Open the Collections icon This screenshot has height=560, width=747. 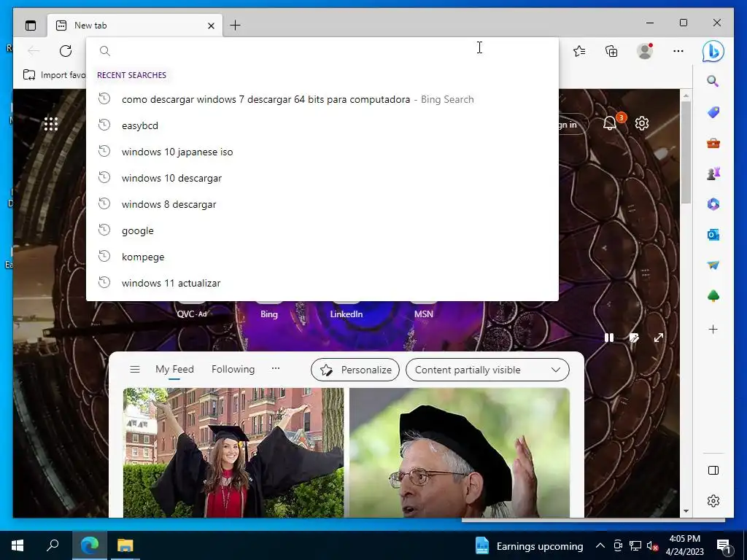(611, 51)
